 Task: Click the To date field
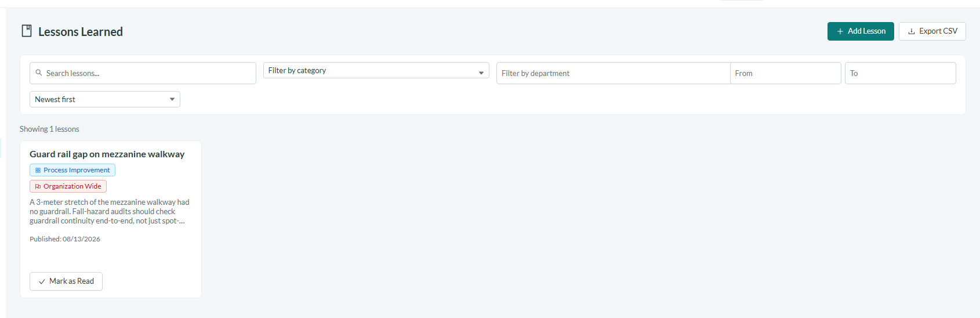click(x=901, y=73)
